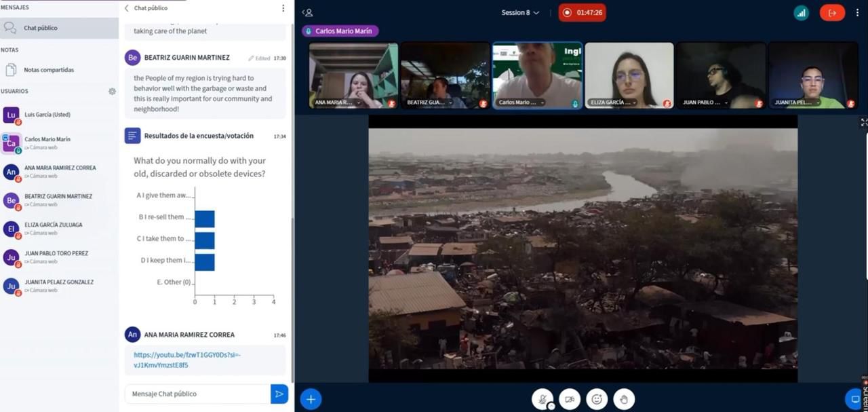Open the reactions smiley menu
This screenshot has height=412, width=868.
click(x=597, y=399)
